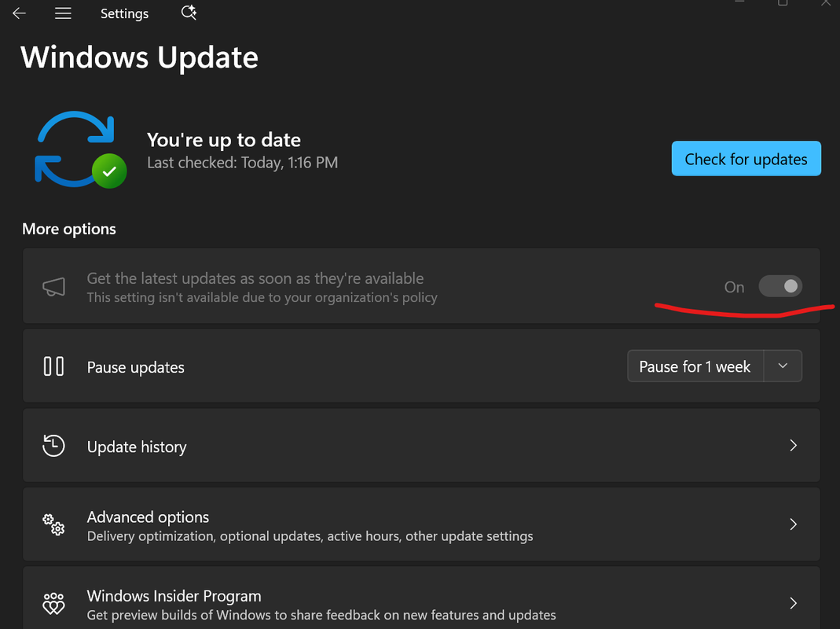Click 'Delivery optimization, optional updates' description
The image size is (840, 629).
point(310,536)
